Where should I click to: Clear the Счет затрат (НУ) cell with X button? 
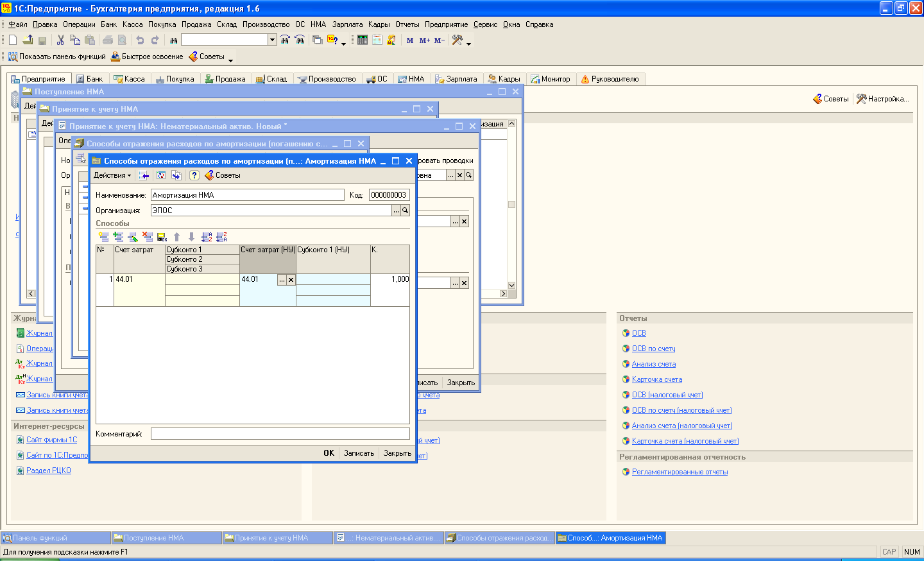point(291,280)
